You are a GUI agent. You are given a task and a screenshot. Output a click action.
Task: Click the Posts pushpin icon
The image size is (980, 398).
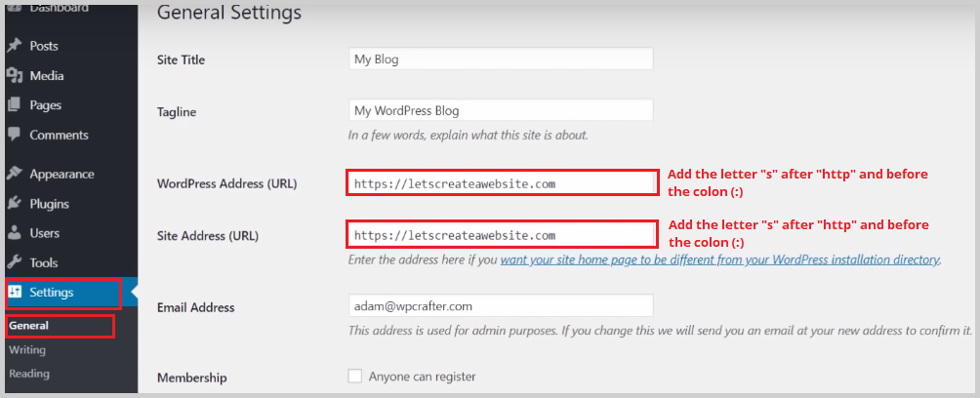[14, 46]
